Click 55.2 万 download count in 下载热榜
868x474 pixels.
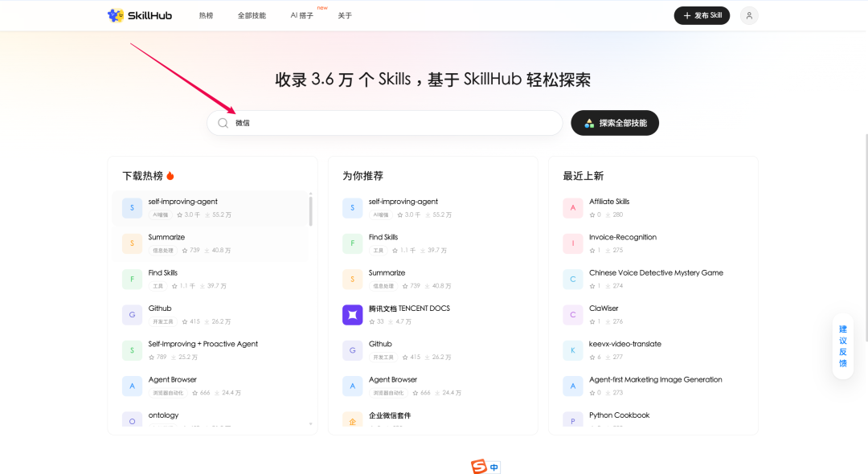(218, 215)
